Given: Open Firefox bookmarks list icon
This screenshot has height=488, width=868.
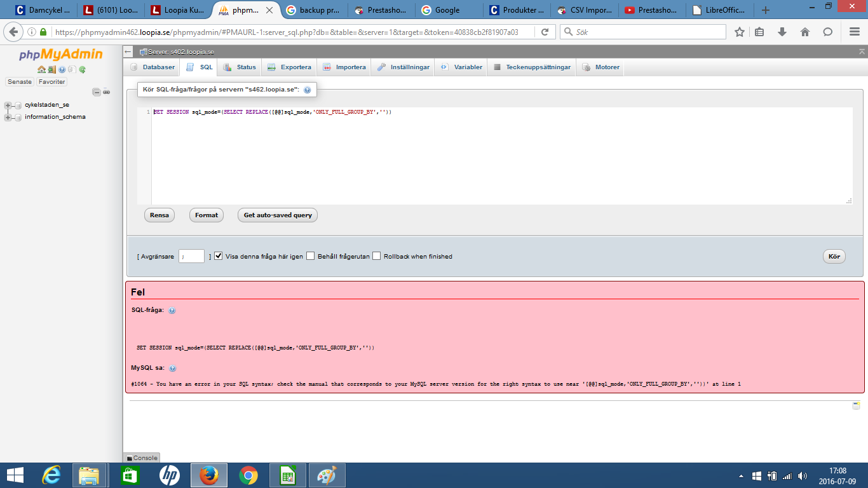Looking at the screenshot, I should (759, 32).
